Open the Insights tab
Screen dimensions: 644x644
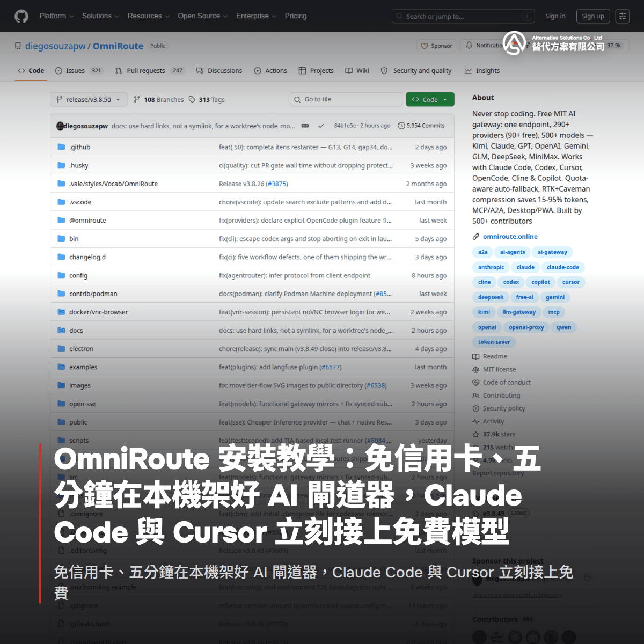482,71
